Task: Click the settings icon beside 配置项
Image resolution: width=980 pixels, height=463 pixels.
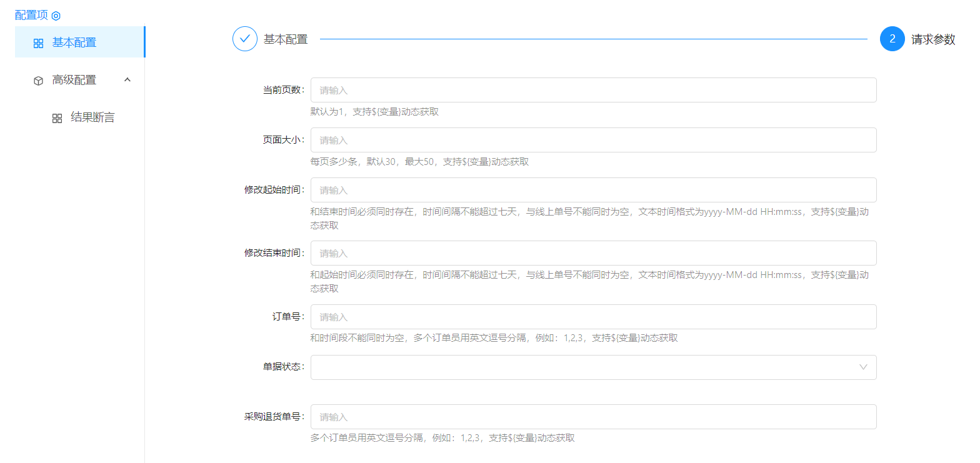Action: [56, 16]
